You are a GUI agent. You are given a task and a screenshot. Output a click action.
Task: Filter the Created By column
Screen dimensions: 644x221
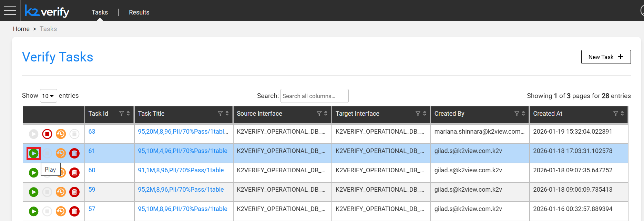517,114
